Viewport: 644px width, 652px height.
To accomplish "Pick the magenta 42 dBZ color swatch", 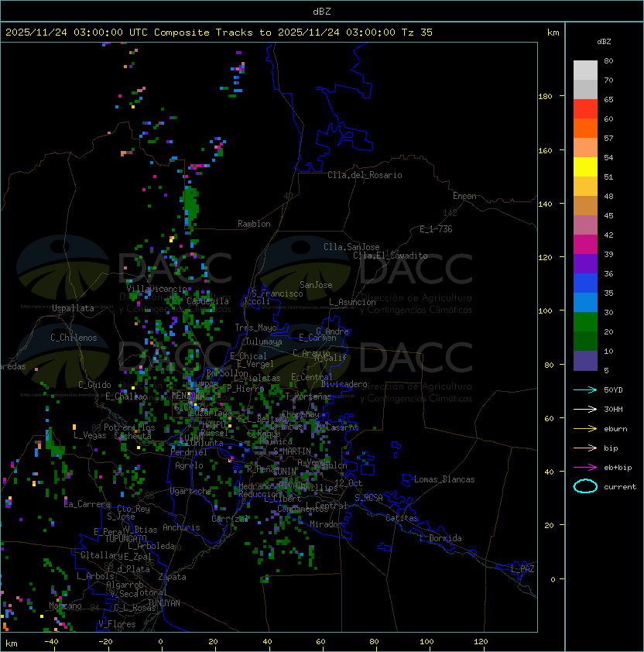I will (x=585, y=244).
